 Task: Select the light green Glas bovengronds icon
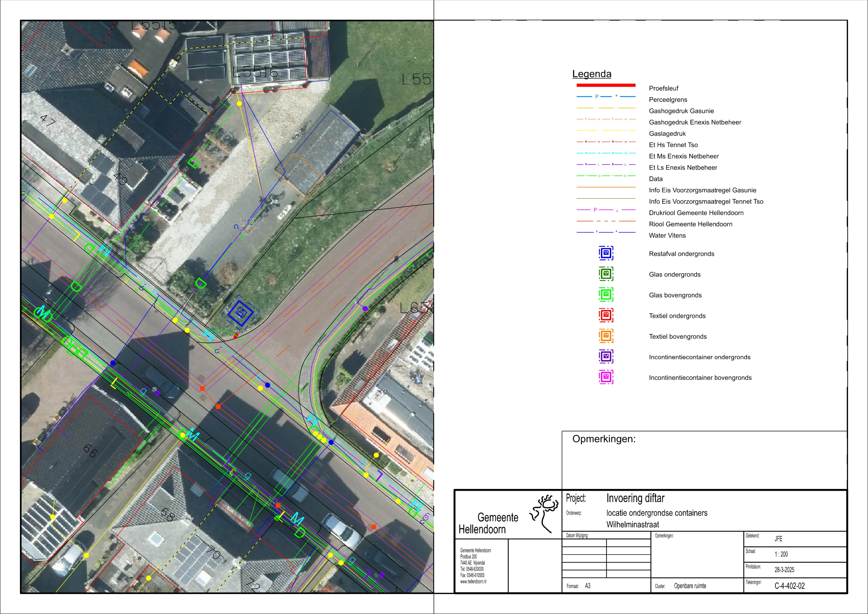[606, 295]
